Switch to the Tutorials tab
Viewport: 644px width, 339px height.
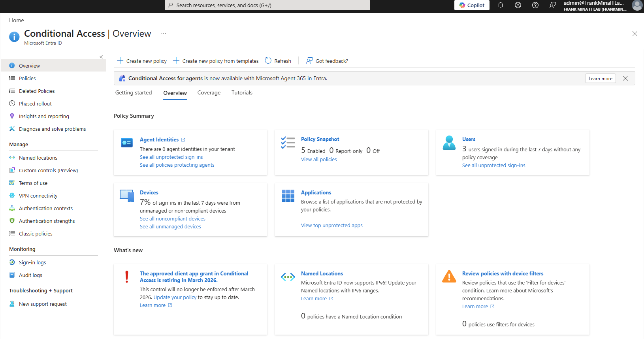pyautogui.click(x=242, y=92)
